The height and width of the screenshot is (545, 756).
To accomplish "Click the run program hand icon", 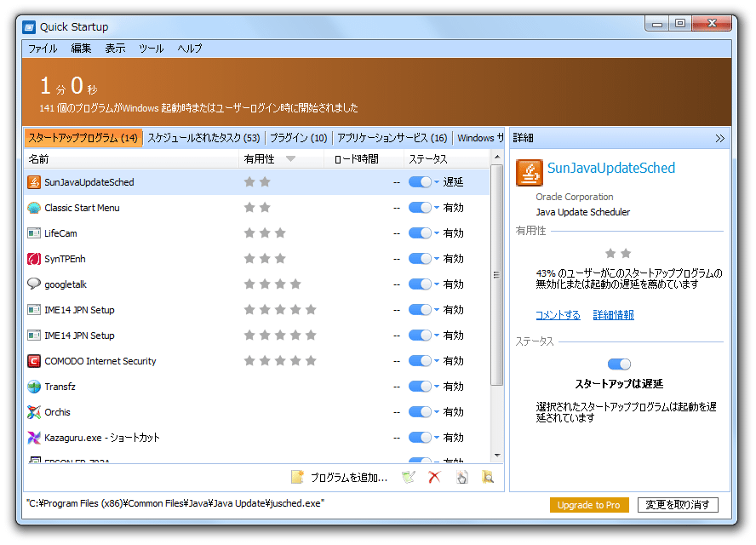I will tap(462, 478).
